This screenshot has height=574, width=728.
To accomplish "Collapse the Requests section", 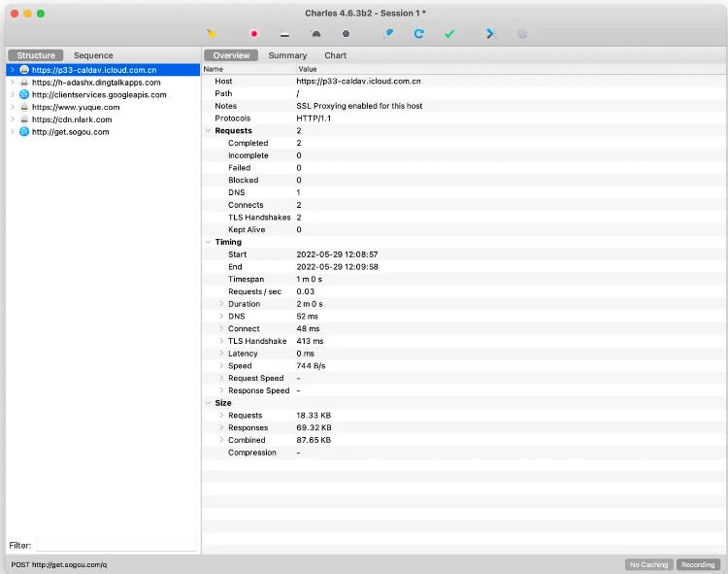I will pyautogui.click(x=208, y=130).
